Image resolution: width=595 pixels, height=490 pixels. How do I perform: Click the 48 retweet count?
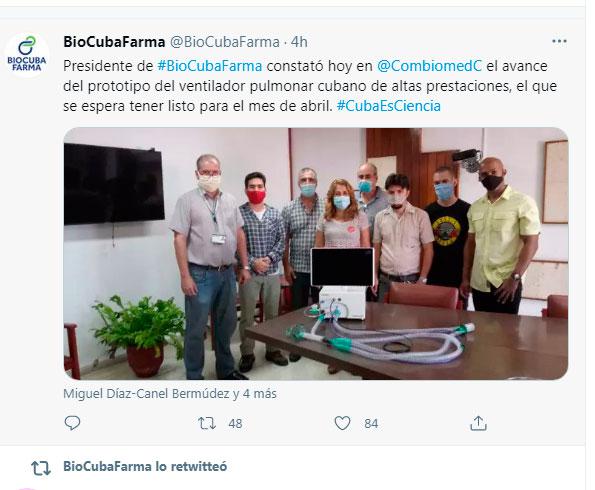(x=235, y=424)
